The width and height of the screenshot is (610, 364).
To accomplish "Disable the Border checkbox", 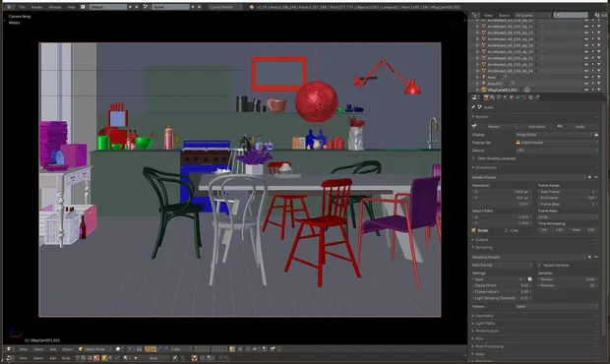I will point(474,230).
